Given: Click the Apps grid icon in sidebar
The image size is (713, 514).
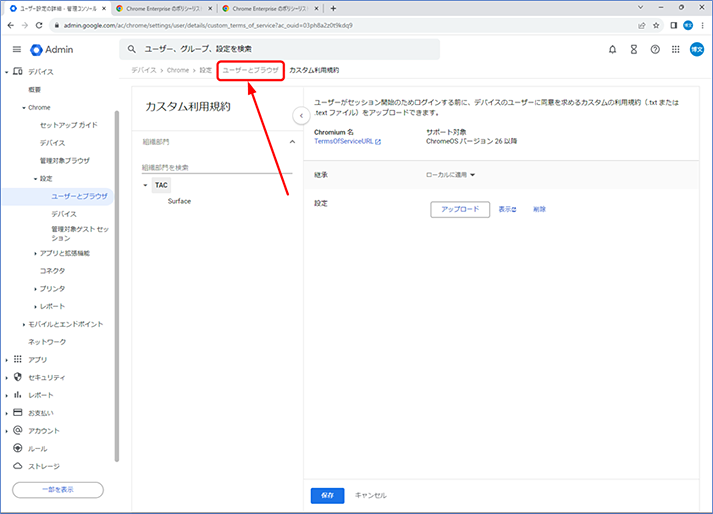Looking at the screenshot, I should coord(18,359).
